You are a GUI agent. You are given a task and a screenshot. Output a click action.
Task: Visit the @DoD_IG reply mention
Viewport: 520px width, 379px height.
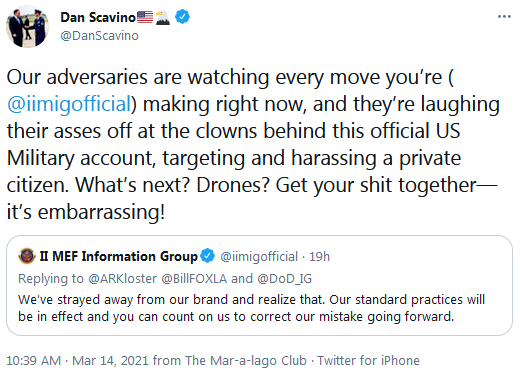pyautogui.click(x=285, y=279)
